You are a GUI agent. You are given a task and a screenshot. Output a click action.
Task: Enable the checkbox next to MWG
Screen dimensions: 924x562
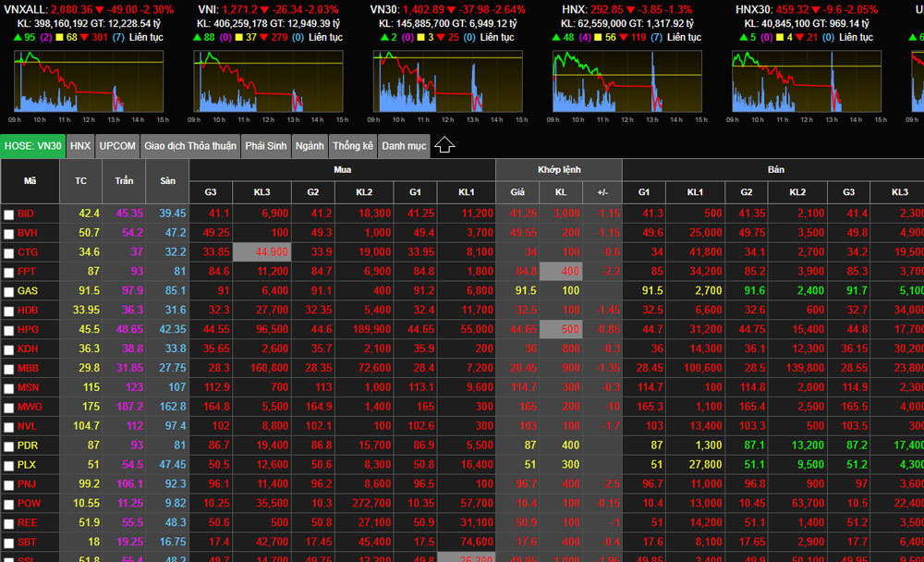tap(8, 407)
